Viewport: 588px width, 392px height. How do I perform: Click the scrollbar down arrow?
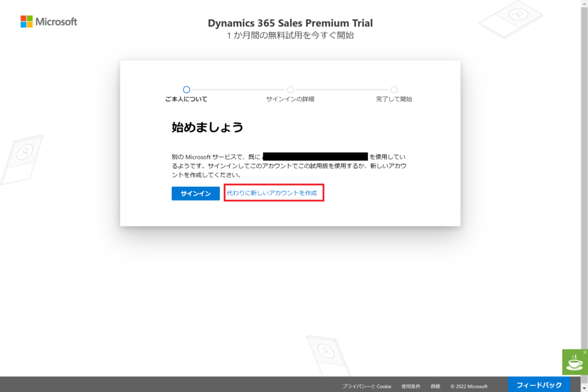click(x=584, y=388)
